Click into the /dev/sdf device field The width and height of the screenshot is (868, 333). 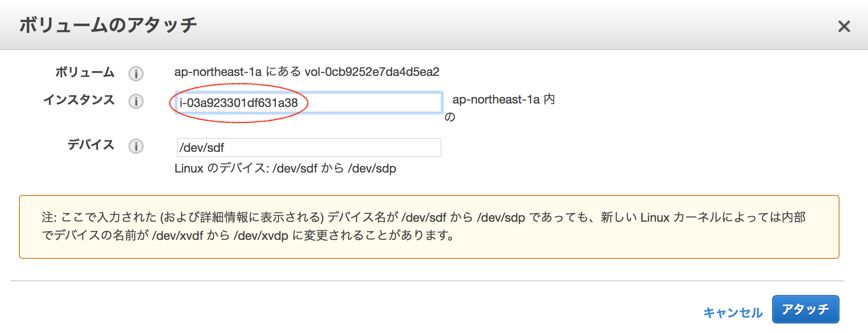point(309,148)
